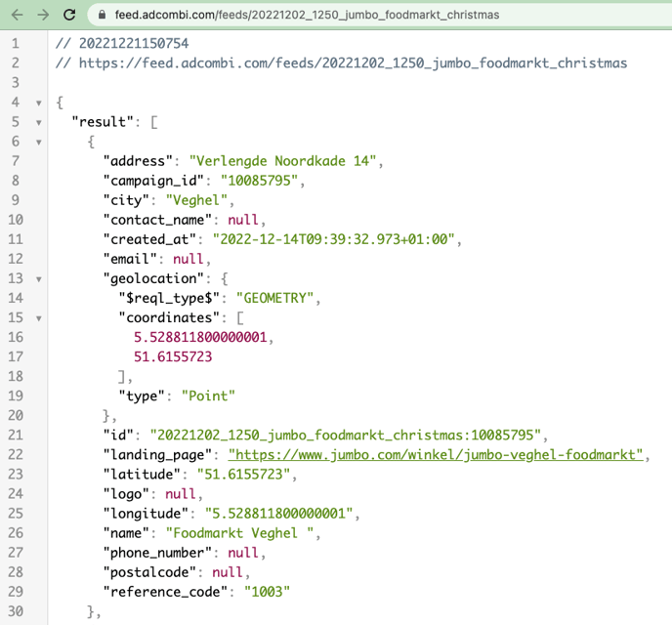Click the city value "Veghel"
The image size is (672, 625).
coord(196,200)
